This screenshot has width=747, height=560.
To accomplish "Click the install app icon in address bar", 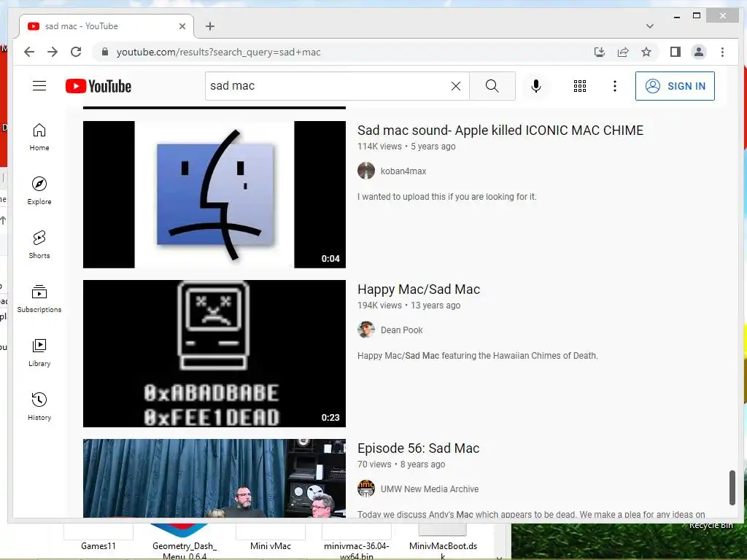I will coord(600,52).
